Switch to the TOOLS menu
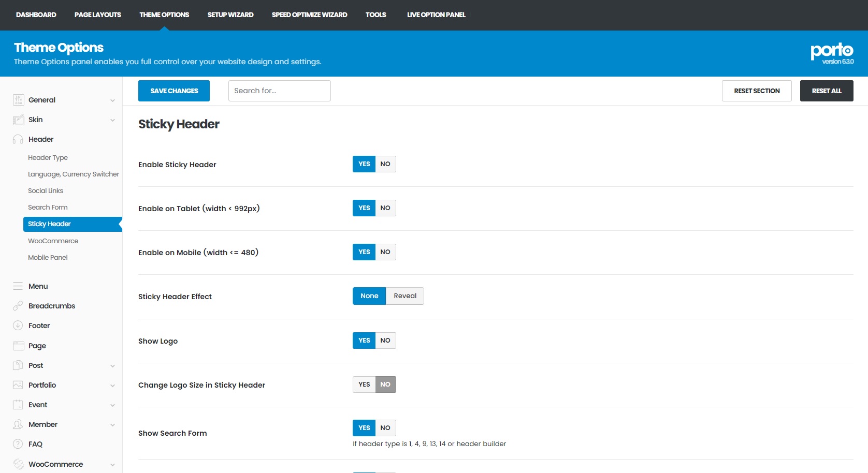The image size is (868, 473). (x=375, y=14)
